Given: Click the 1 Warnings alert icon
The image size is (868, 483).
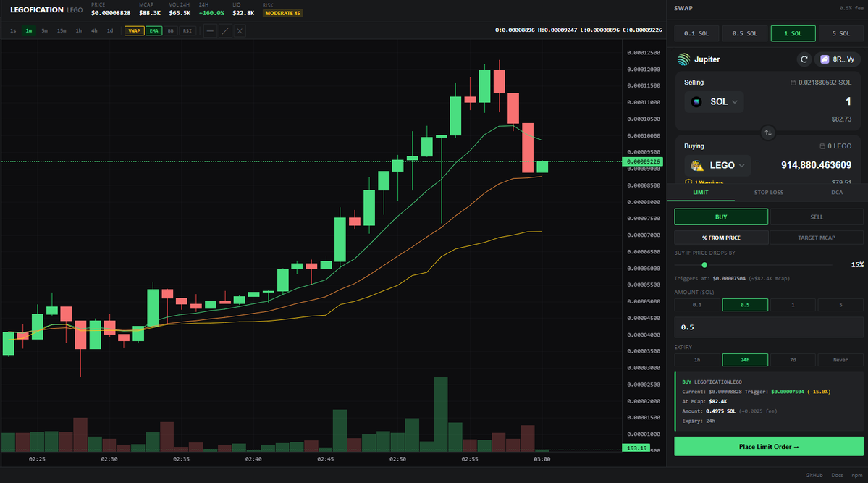Looking at the screenshot, I should [x=688, y=182].
